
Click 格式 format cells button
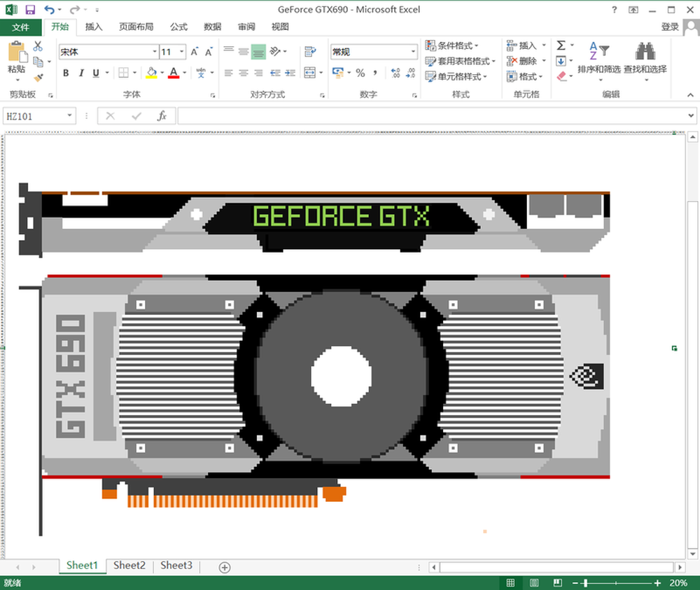pyautogui.click(x=524, y=76)
